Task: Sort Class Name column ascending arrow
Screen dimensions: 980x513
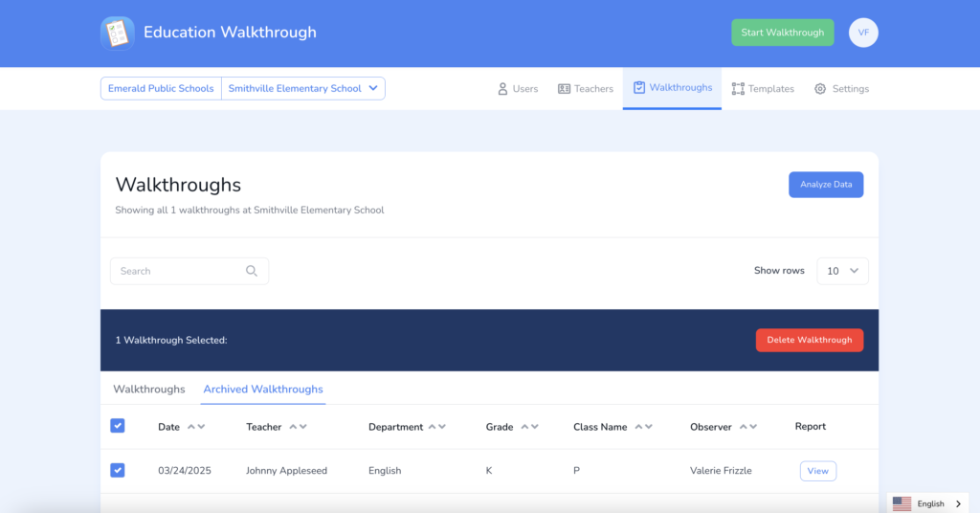Action: coord(638,427)
